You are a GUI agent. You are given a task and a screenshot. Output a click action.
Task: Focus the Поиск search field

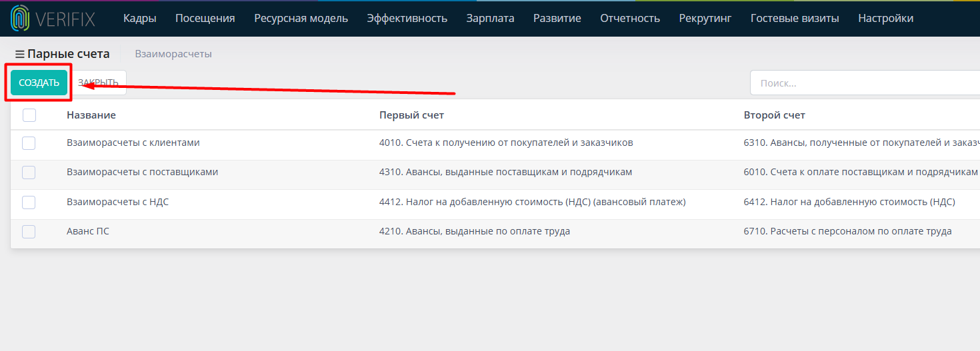tap(865, 83)
